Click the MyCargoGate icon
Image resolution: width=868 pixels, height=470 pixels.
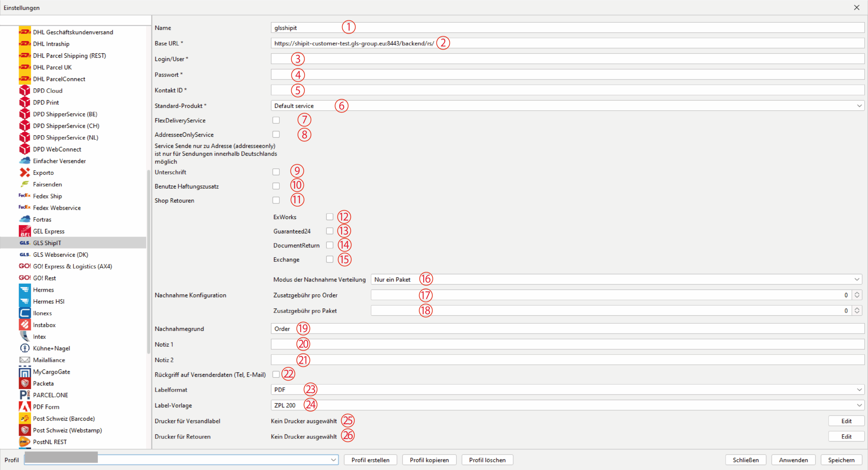(25, 372)
